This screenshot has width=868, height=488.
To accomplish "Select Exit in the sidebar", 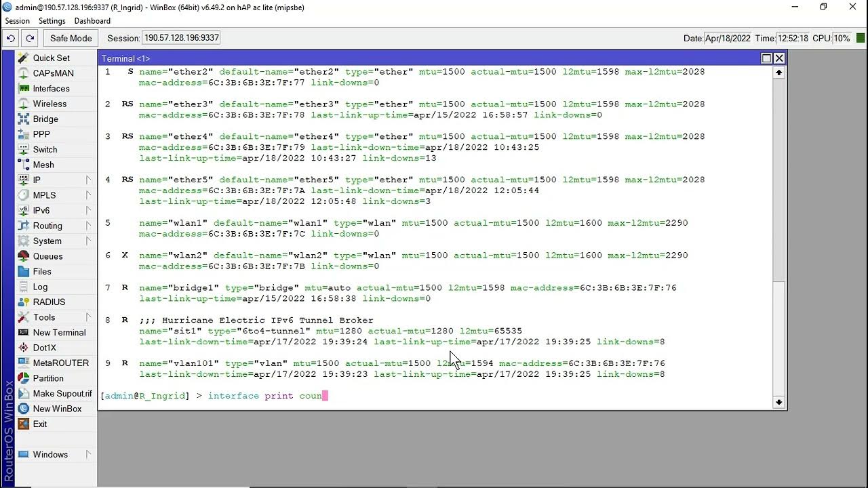I will 40,424.
